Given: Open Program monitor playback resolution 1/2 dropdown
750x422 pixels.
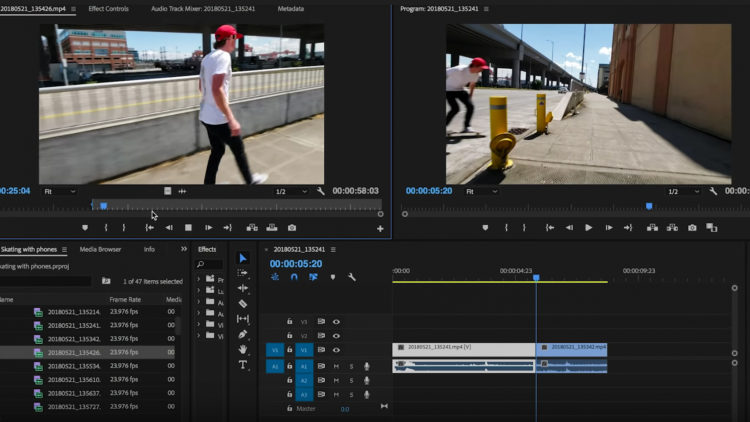Looking at the screenshot, I should tap(683, 191).
